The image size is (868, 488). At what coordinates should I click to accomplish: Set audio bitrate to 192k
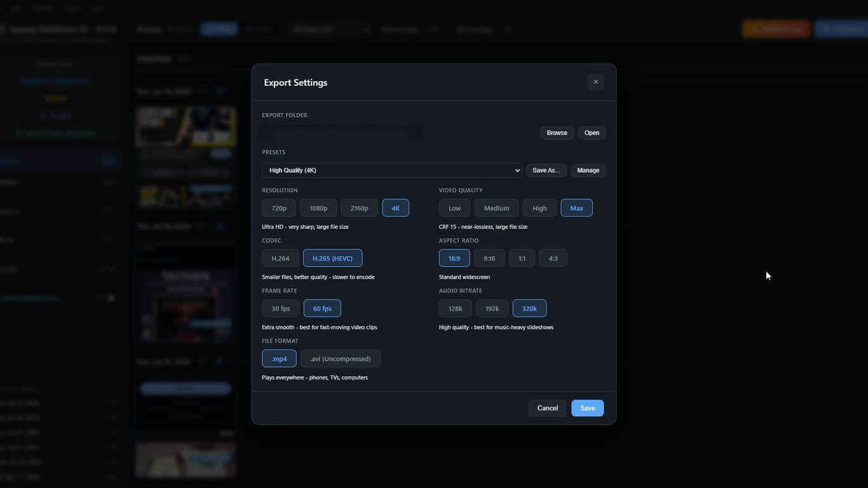click(x=492, y=308)
